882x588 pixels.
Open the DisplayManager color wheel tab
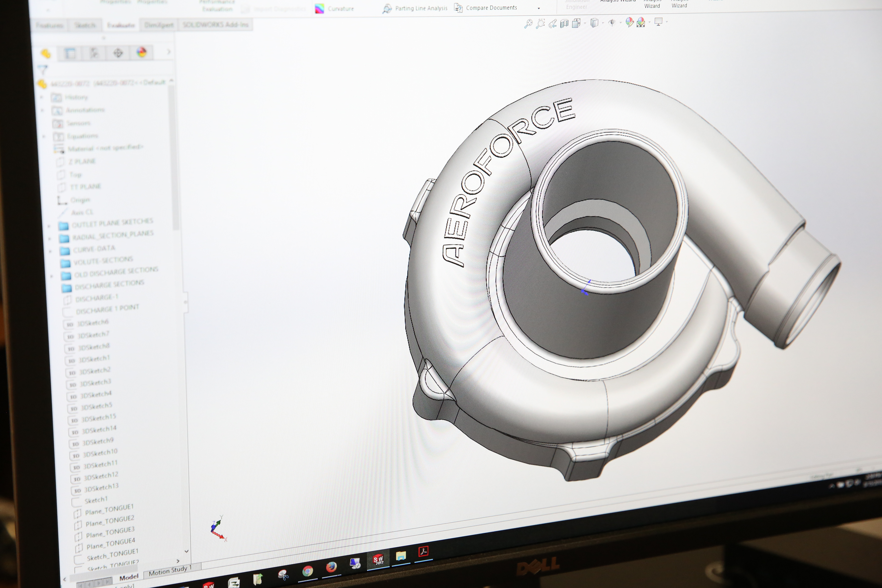point(141,52)
